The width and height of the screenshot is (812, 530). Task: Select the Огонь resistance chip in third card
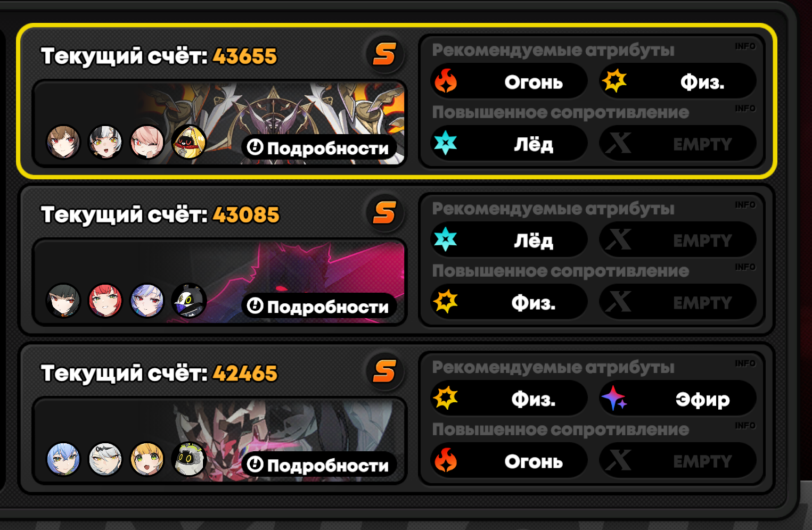click(509, 461)
